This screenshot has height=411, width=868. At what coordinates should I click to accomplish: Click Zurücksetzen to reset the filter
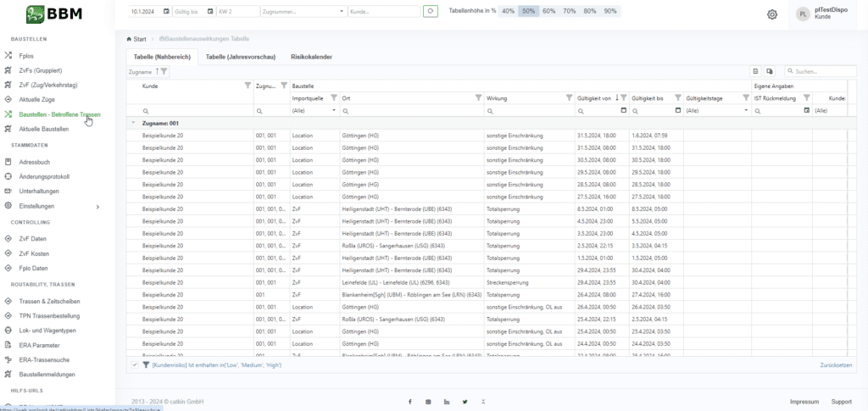pos(837,364)
